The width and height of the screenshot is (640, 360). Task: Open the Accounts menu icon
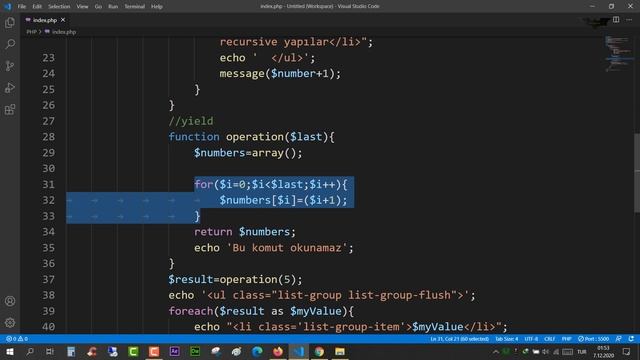coord(10,301)
